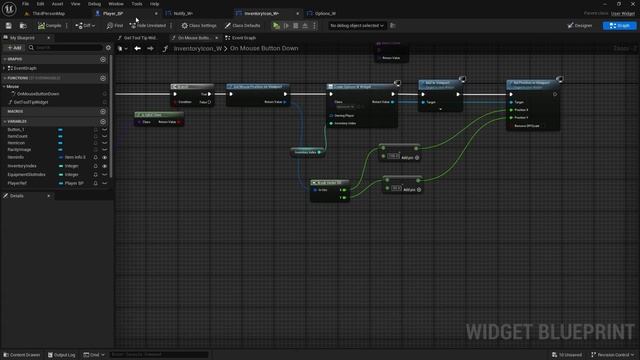This screenshot has width=640, height=360.
Task: Browse to asset in Content Browser icon
Action: tap(23, 26)
